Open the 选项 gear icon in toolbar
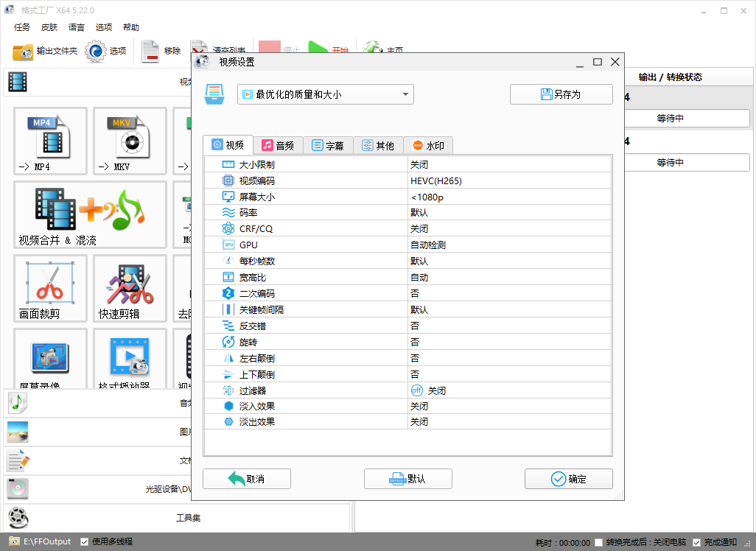This screenshot has height=551, width=756. 96,52
